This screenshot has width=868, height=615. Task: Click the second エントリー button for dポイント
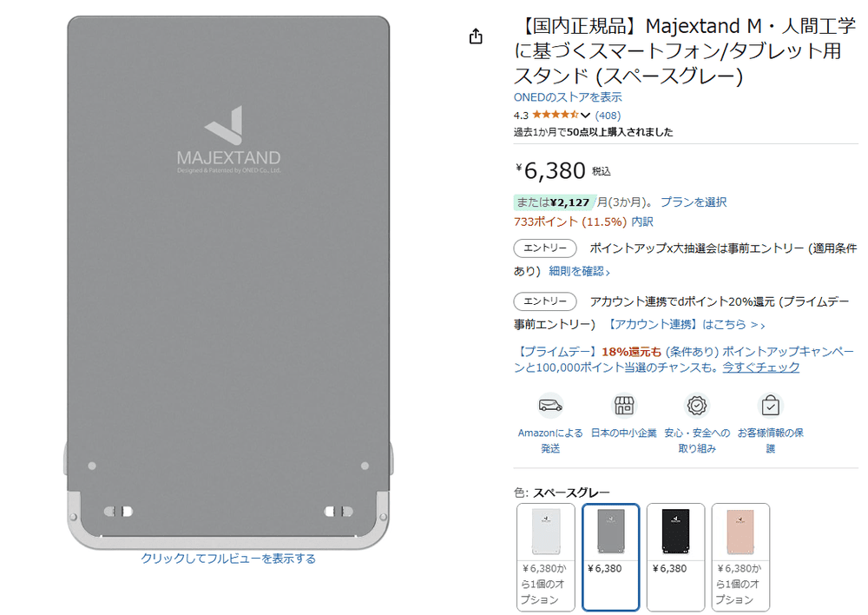pyautogui.click(x=545, y=301)
